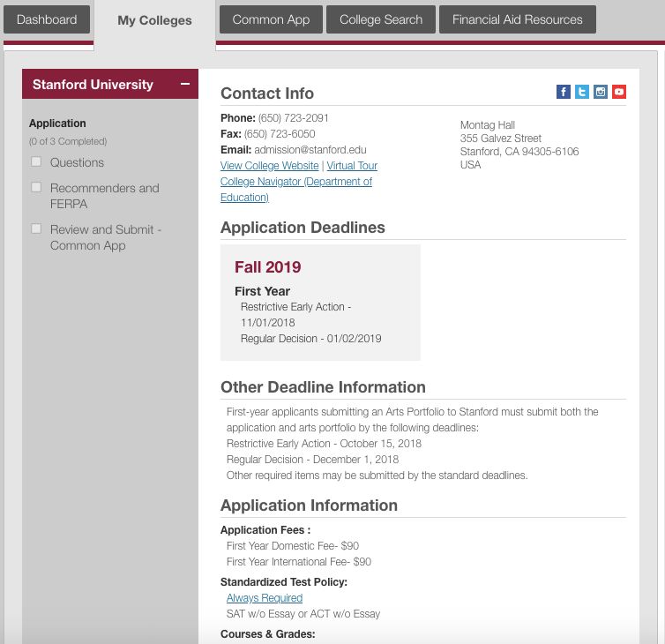Switch to the Common App tab

[x=271, y=19]
